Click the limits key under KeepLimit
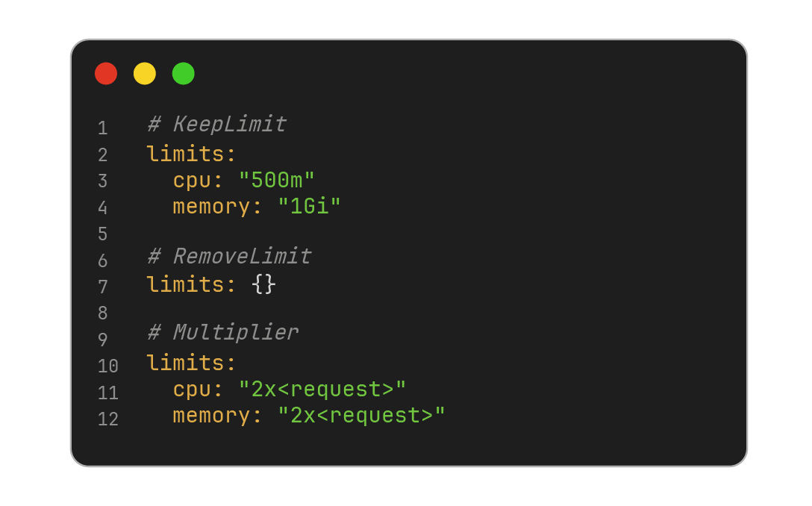The image size is (812, 506). point(191,154)
